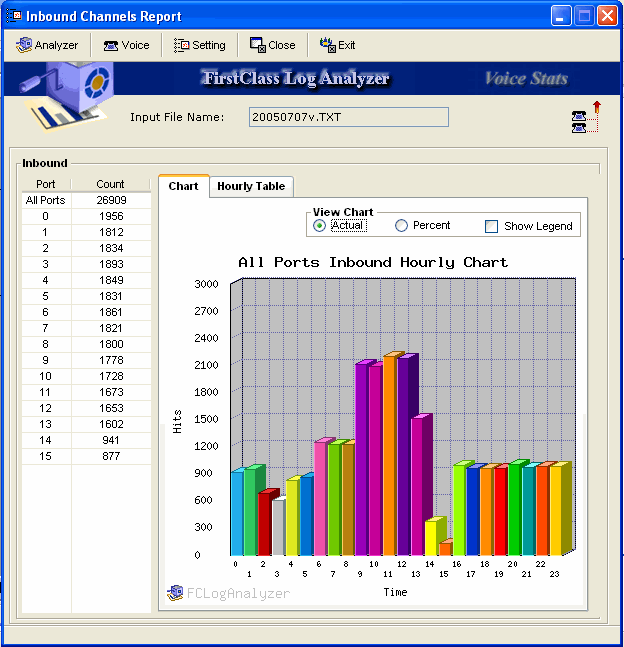This screenshot has width=624, height=647.
Task: Open the Setting toolbar icon
Action: click(x=181, y=45)
